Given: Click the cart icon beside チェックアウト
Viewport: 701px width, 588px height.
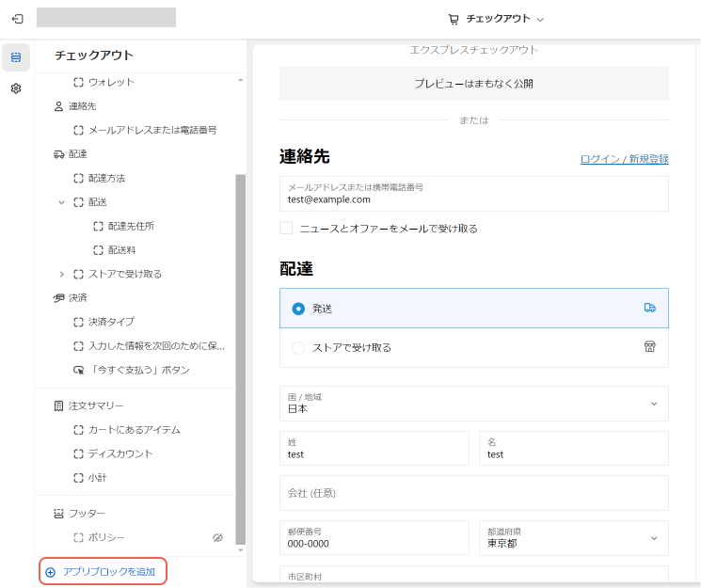Looking at the screenshot, I should pos(454,19).
